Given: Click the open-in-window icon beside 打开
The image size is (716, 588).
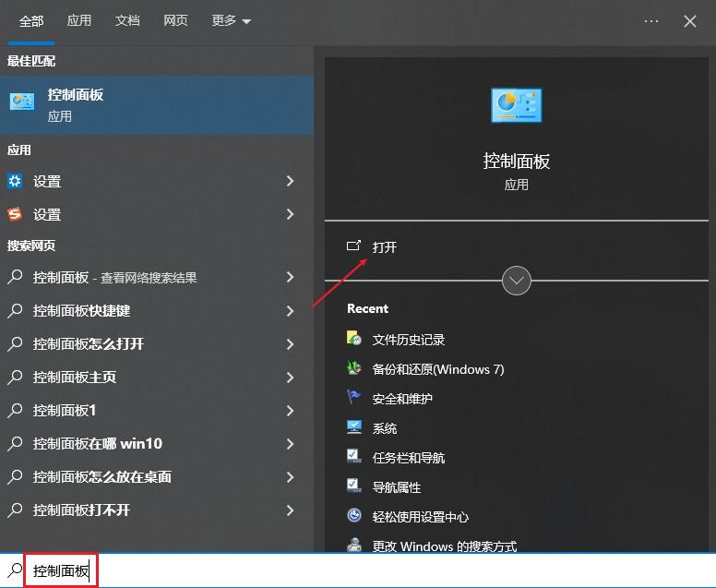Looking at the screenshot, I should point(354,246).
